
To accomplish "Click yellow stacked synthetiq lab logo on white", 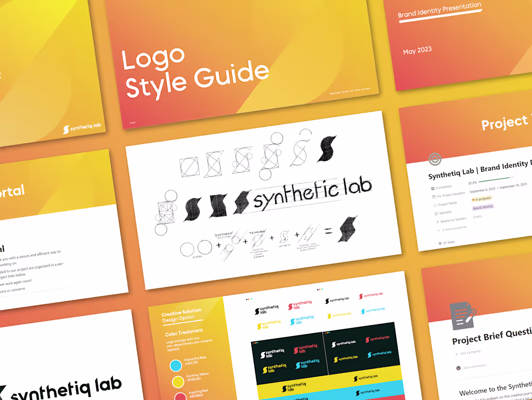I will pyautogui.click(x=269, y=325).
